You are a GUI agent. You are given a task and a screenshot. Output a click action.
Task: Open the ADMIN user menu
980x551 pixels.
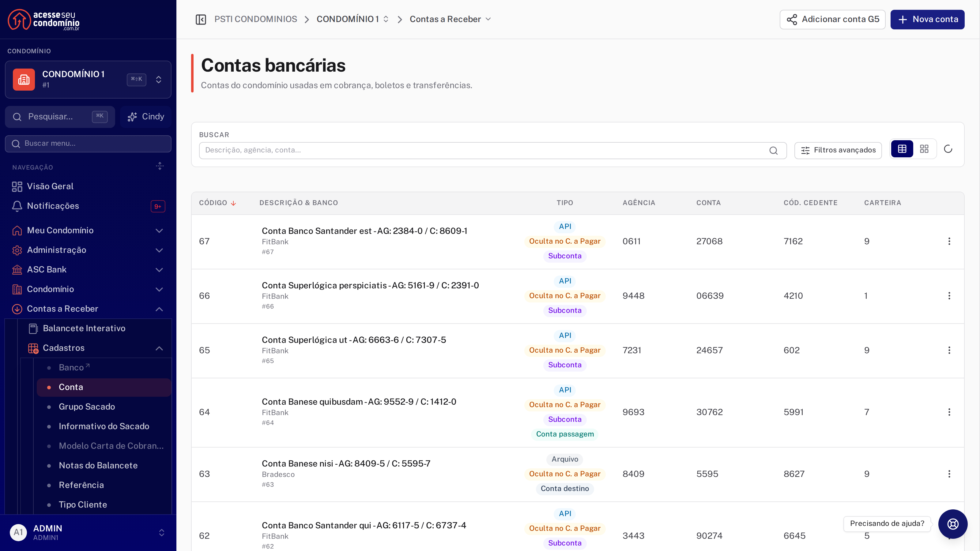(88, 533)
